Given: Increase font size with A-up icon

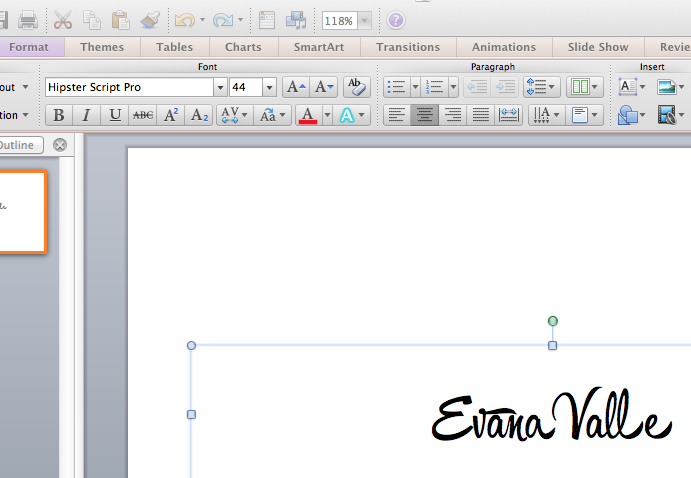Looking at the screenshot, I should tap(296, 87).
